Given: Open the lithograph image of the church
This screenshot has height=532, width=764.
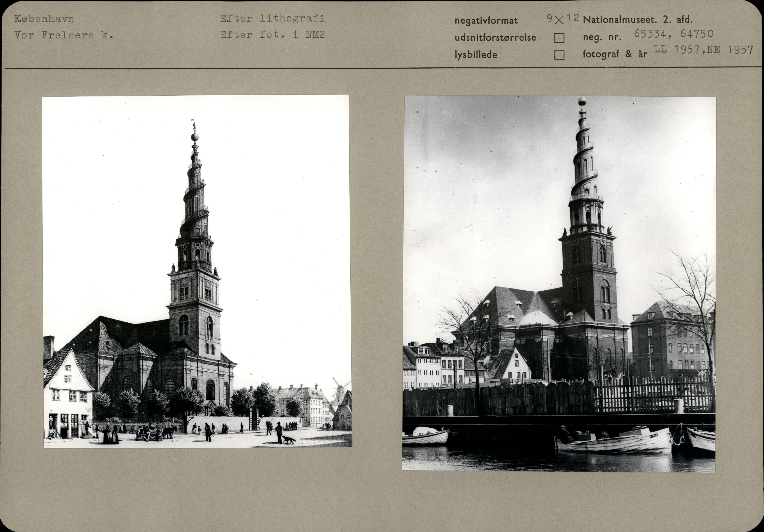Looking at the screenshot, I should click(197, 271).
